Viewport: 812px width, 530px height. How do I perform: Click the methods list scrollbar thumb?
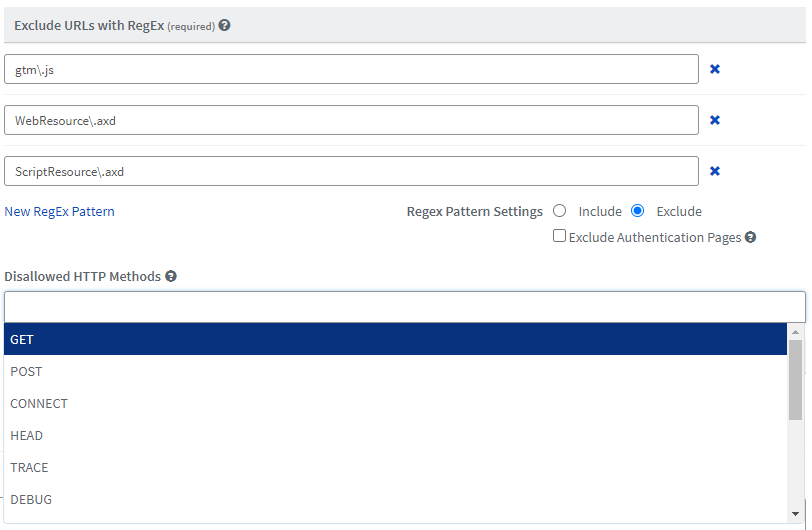pos(795,380)
